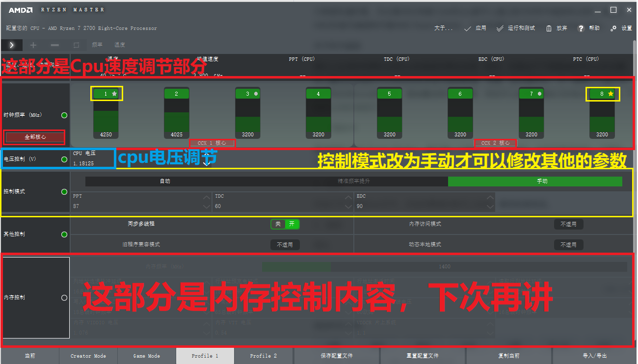638x364 pixels.
Task: Open Dynamic Local Mode (动态本地模式) 不适用 box
Action: [568, 245]
